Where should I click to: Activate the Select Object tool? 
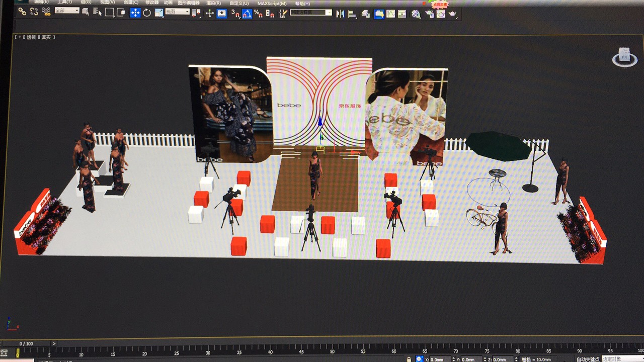tap(86, 12)
